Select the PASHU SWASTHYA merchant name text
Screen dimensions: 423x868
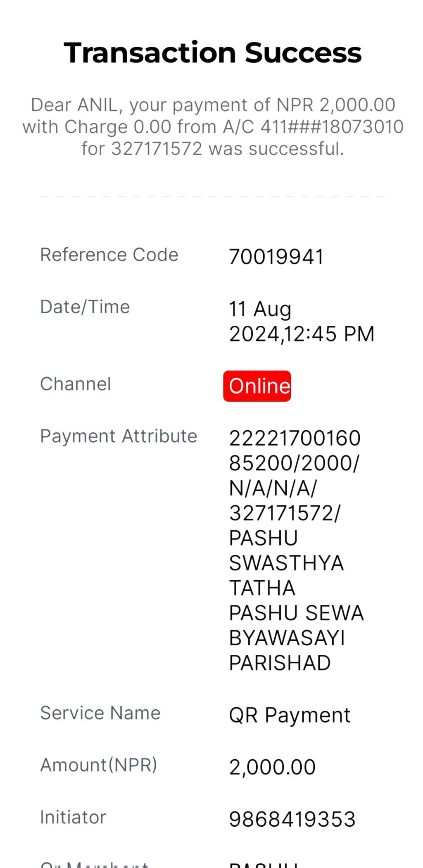pos(286,551)
